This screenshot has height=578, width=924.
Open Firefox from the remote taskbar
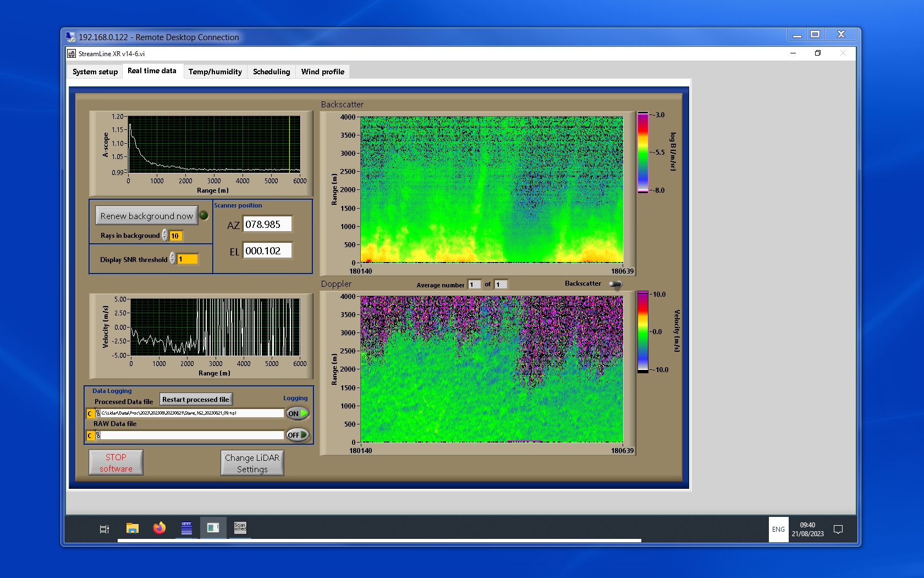[x=159, y=528]
